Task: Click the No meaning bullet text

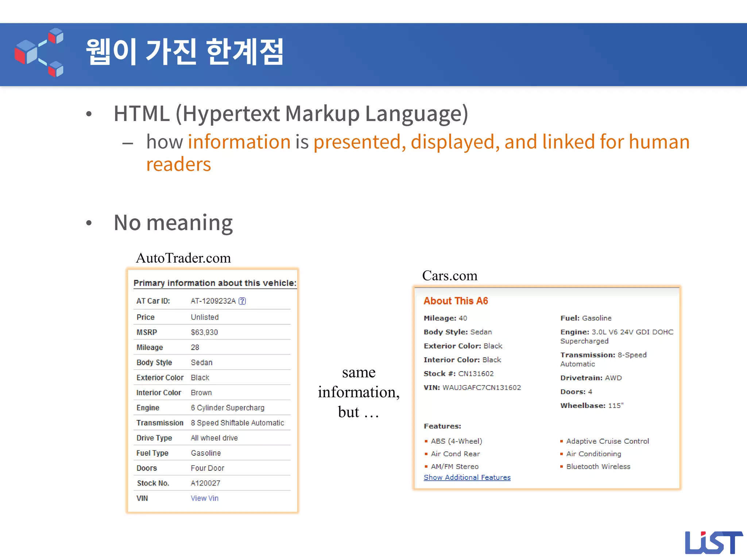Action: click(173, 222)
